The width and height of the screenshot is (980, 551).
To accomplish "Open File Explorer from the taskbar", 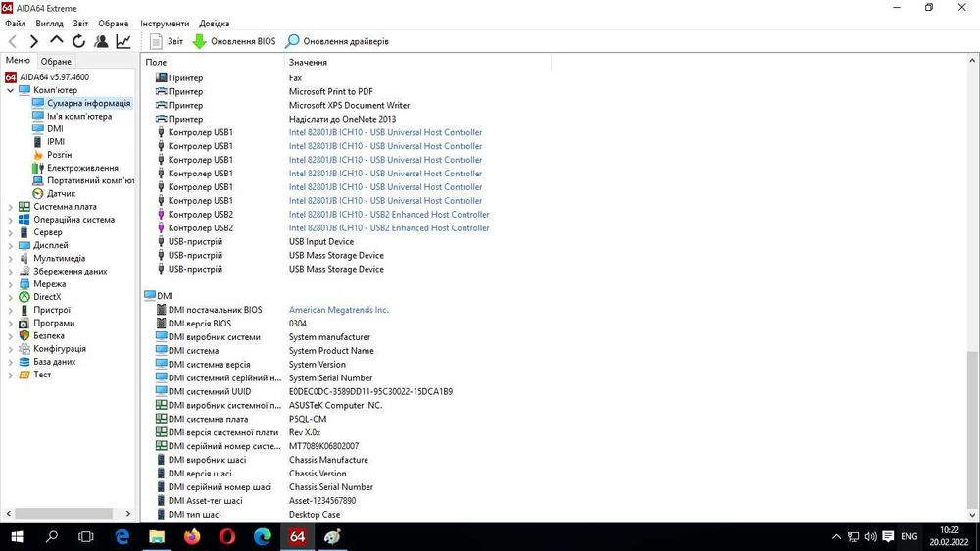I will pos(157,536).
